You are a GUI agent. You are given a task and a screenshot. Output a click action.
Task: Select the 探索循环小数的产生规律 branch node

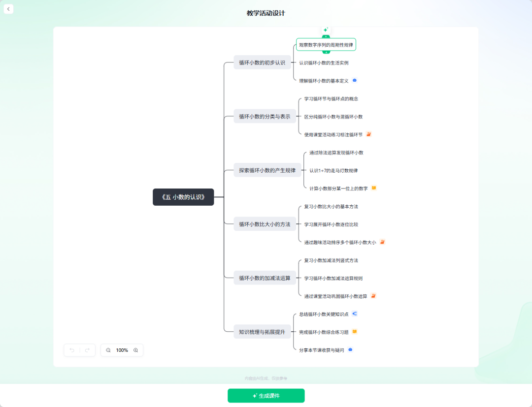point(267,170)
